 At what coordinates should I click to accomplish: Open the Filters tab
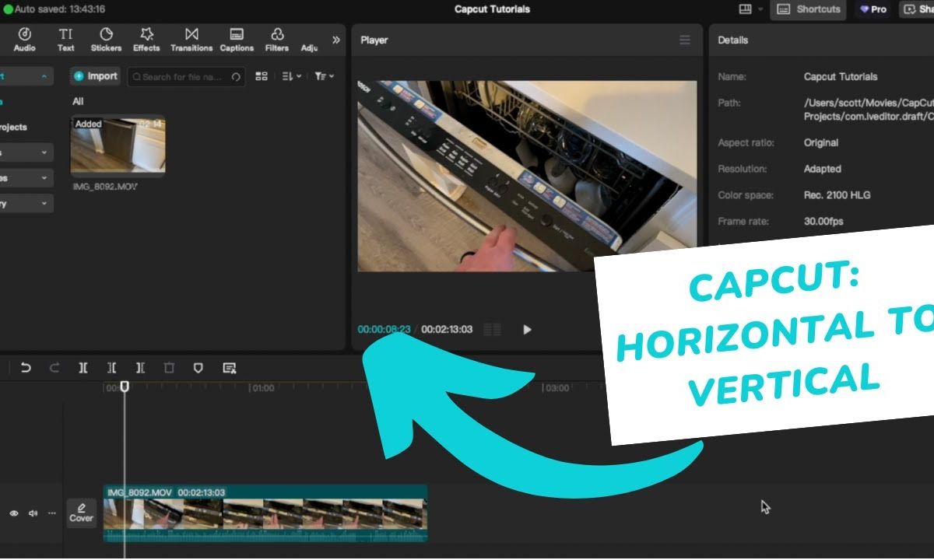coord(277,40)
